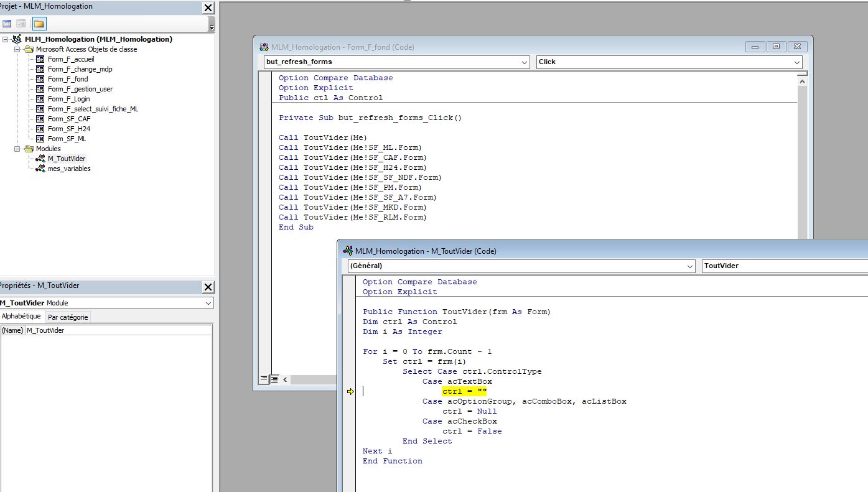Click module icon next to mes_variables
The height and width of the screenshot is (492, 868).
pos(40,169)
